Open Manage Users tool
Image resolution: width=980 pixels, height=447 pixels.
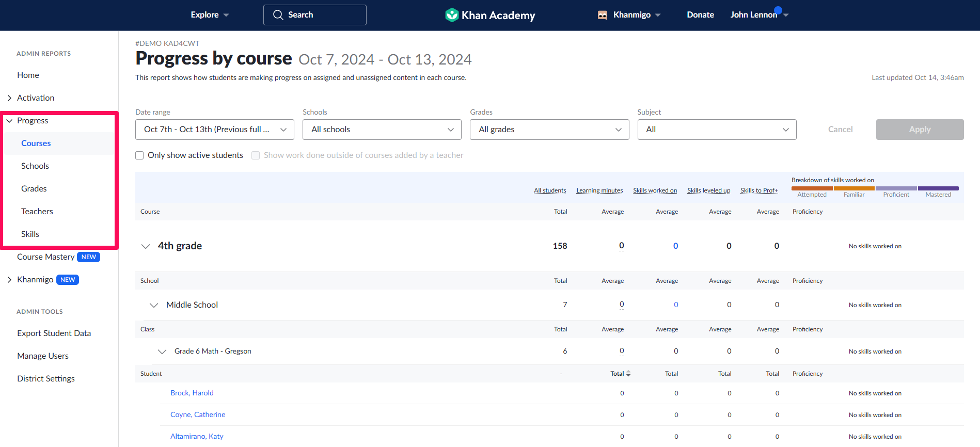[x=43, y=356]
